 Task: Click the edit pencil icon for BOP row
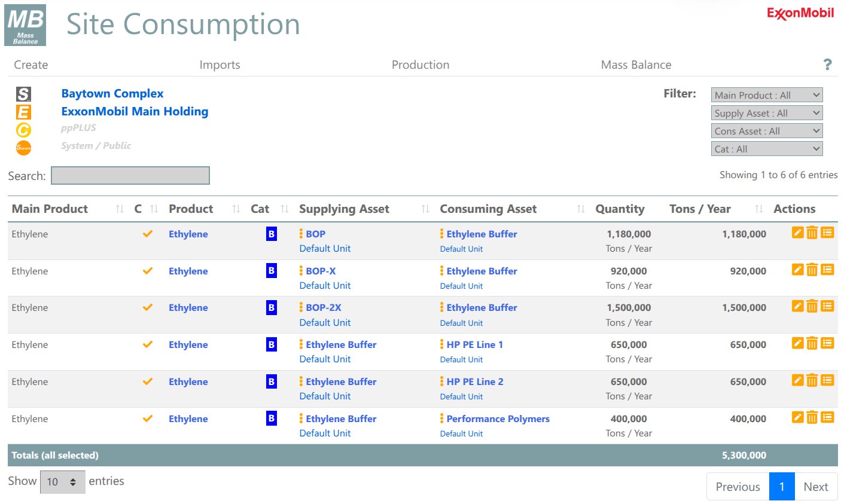pyautogui.click(x=797, y=233)
